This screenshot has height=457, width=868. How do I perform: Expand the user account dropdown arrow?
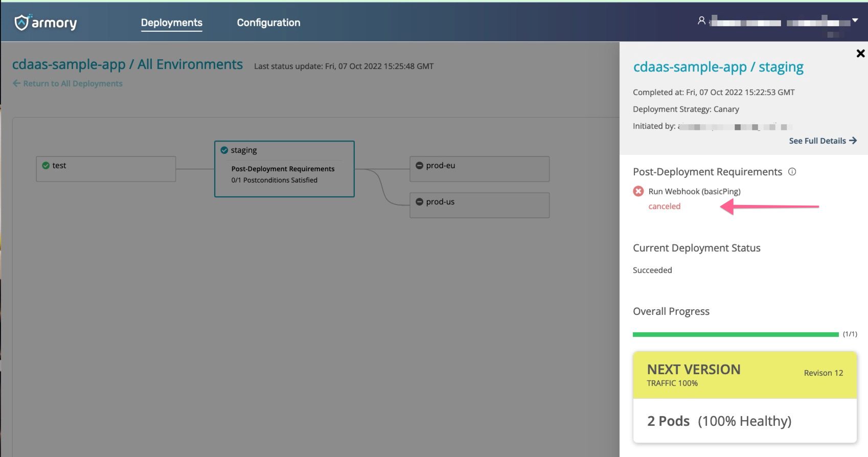[855, 20]
